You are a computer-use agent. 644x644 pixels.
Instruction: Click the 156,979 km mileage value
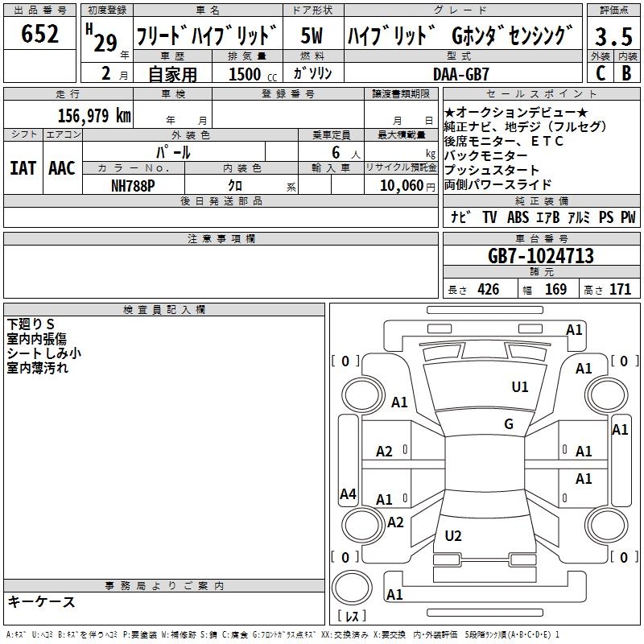coord(94,115)
